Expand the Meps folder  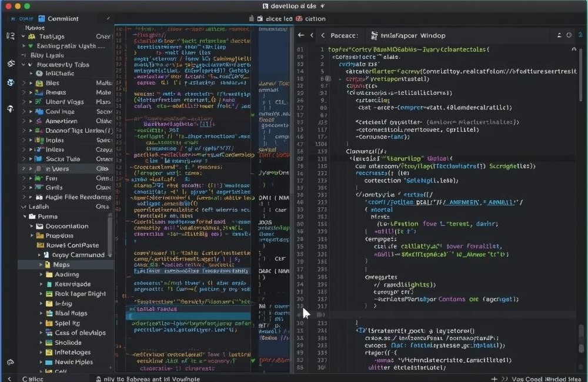[40, 265]
